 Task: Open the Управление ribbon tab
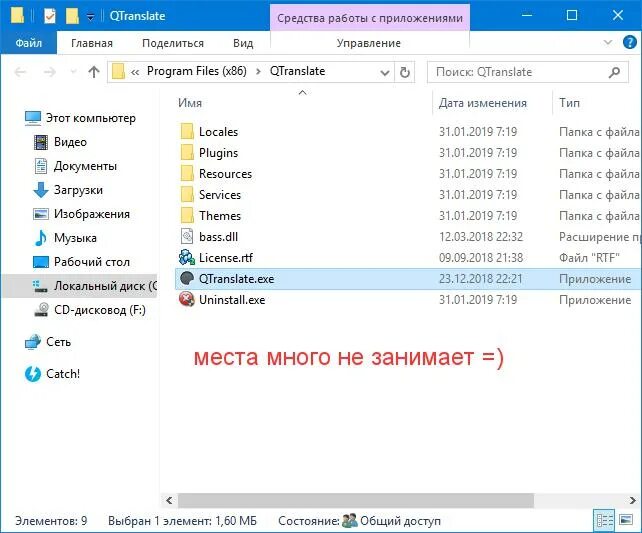[368, 43]
